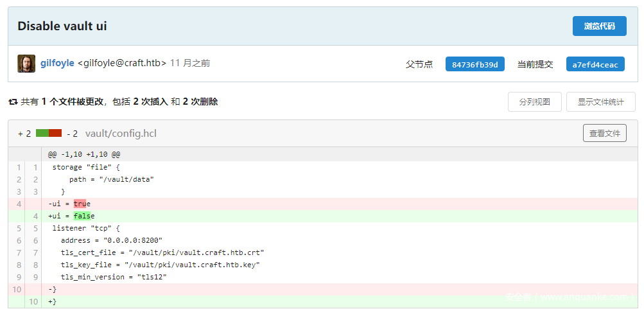Click the email <gilfoyle@craft.htb>
This screenshot has width=644, height=309.
pyautogui.click(x=122, y=64)
